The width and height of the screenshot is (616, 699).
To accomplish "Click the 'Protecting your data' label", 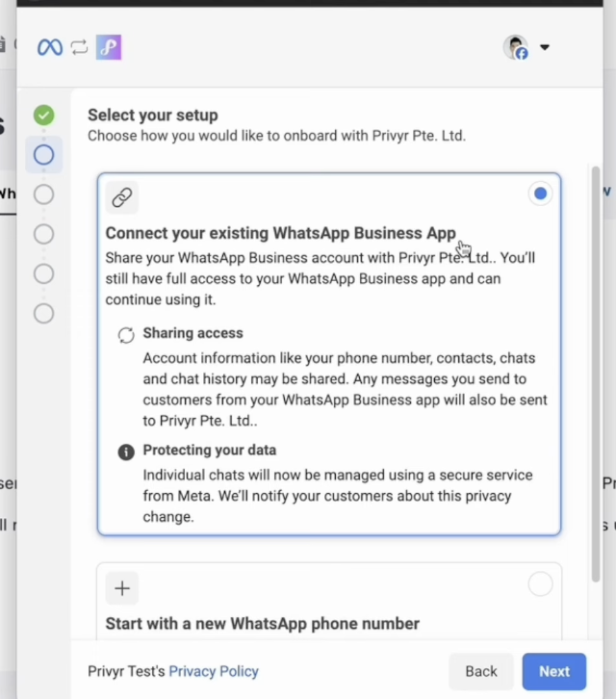I will (210, 450).
